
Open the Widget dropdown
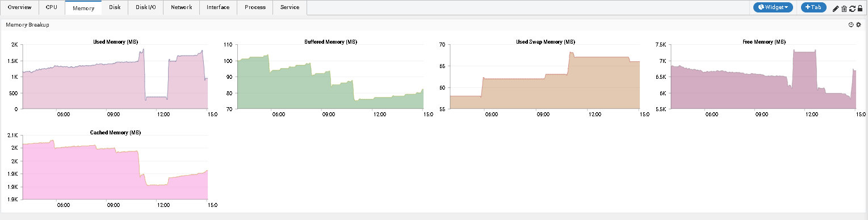(x=773, y=7)
